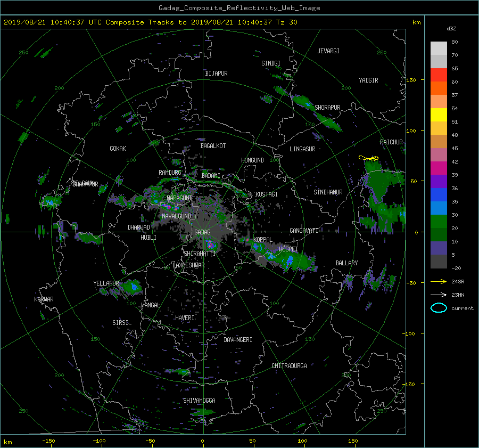479x448 pixels.
Task: Click the GANGAVATI city label
Action: (304, 230)
